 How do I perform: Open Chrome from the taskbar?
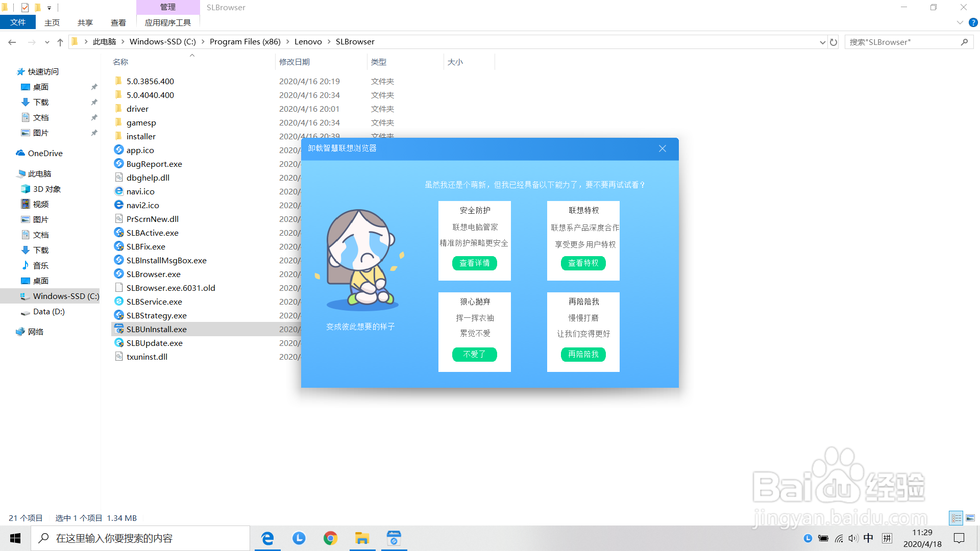click(x=330, y=538)
